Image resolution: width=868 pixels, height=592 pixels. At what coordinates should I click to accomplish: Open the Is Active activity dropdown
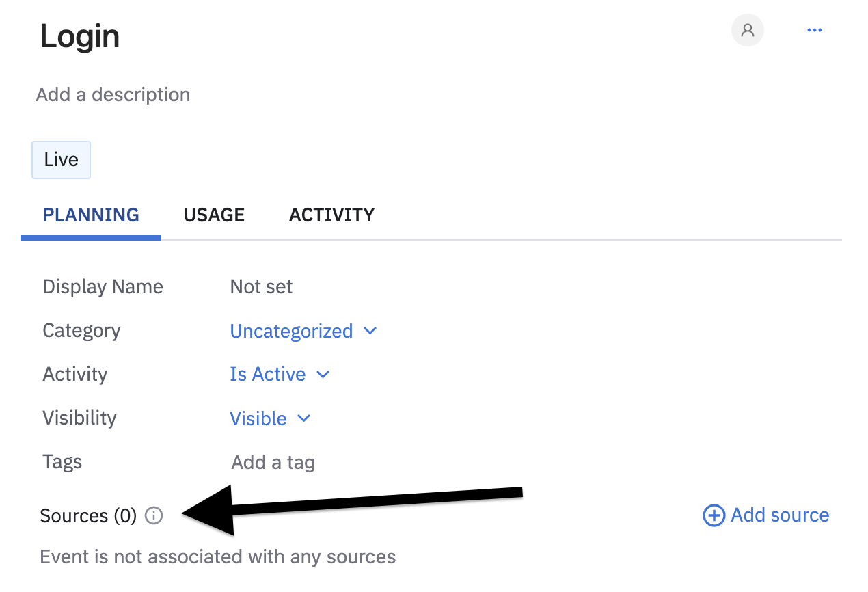tap(267, 375)
